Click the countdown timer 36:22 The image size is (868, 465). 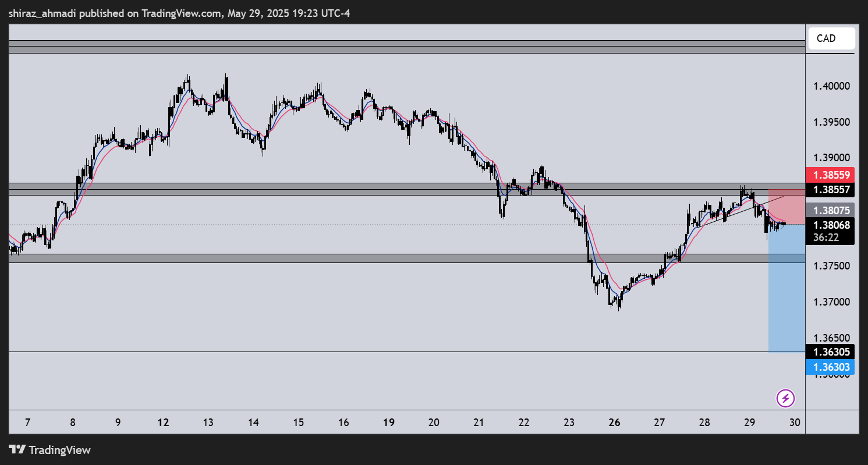click(x=826, y=237)
